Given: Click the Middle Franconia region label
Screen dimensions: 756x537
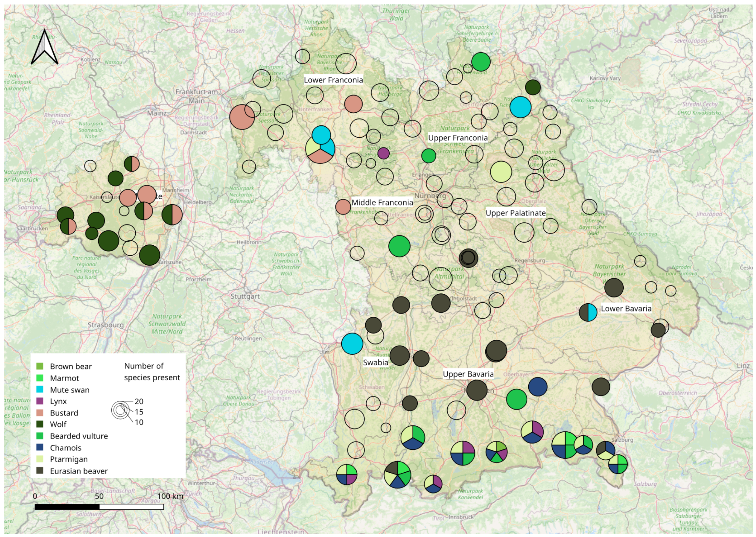Looking at the screenshot, I should point(382,202).
